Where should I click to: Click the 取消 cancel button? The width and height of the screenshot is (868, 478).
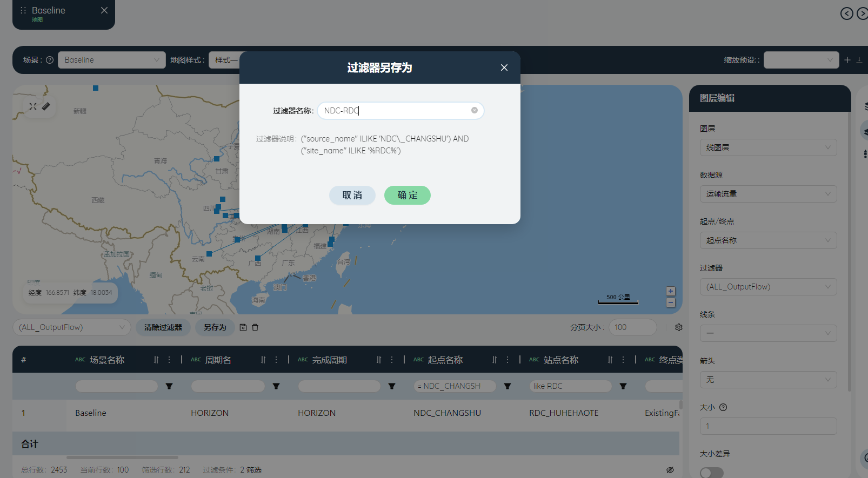point(352,195)
